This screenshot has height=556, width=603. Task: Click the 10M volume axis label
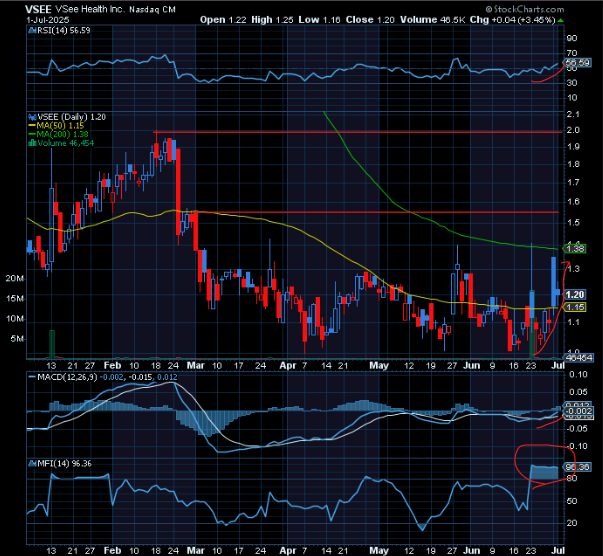[15, 319]
